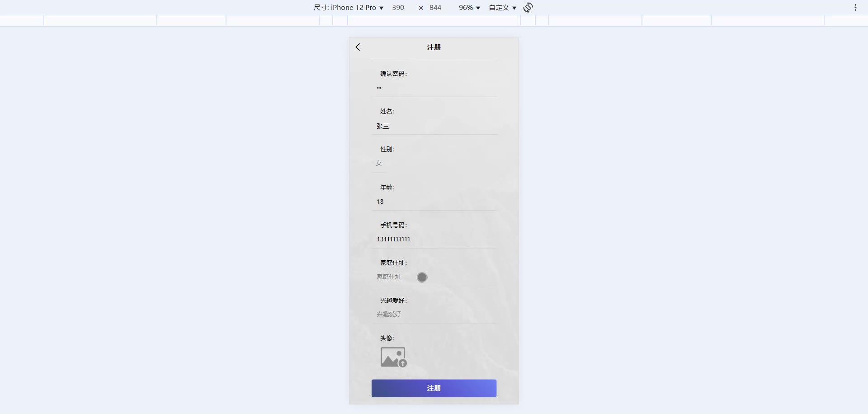Click the viewport width field 390
Viewport: 868px width, 414px height.
point(398,7)
